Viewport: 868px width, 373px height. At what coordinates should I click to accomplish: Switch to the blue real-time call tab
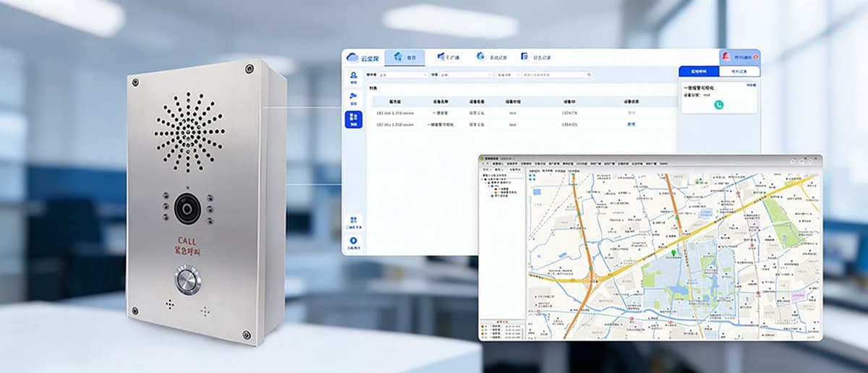[x=699, y=71]
